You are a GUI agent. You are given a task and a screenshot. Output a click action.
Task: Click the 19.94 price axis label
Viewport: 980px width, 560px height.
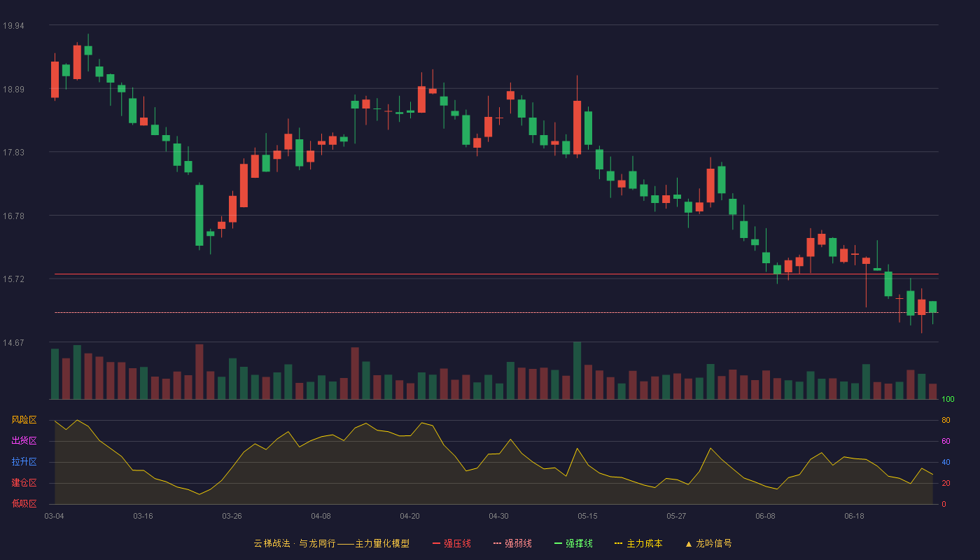[x=13, y=26]
